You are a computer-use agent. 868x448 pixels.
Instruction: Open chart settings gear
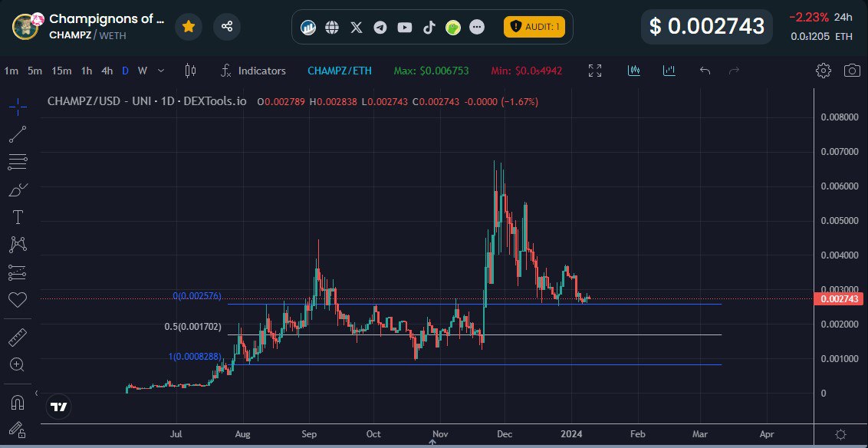824,71
